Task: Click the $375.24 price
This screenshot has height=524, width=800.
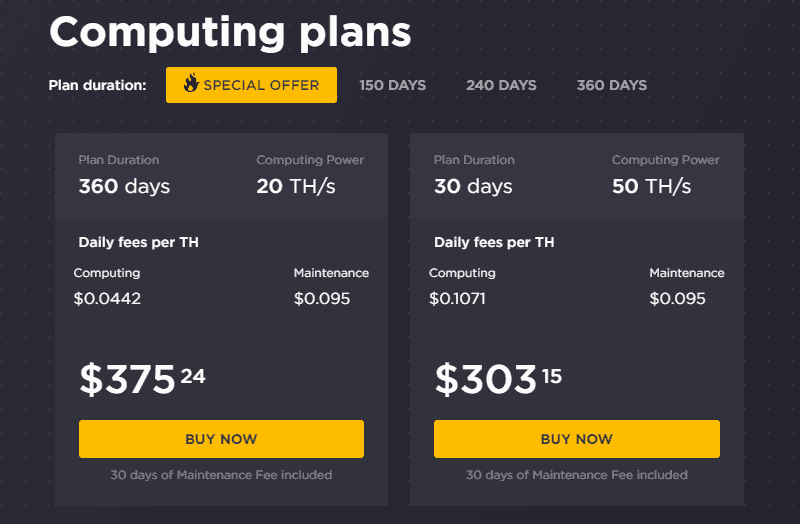Action: tap(142, 379)
